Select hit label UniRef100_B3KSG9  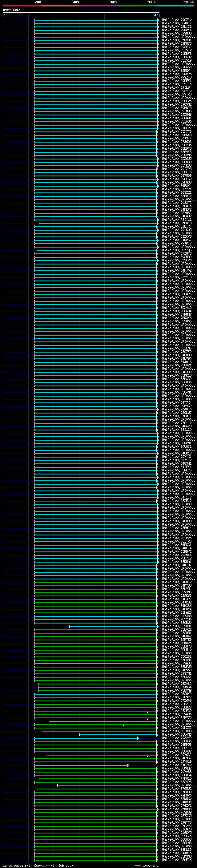pos(177,379)
